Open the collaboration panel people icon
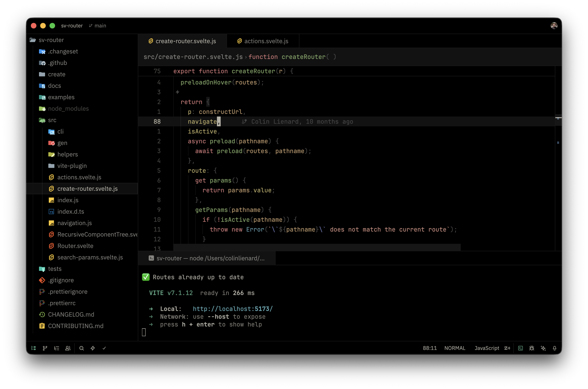Image resolution: width=588 pixels, height=389 pixels. (x=68, y=348)
